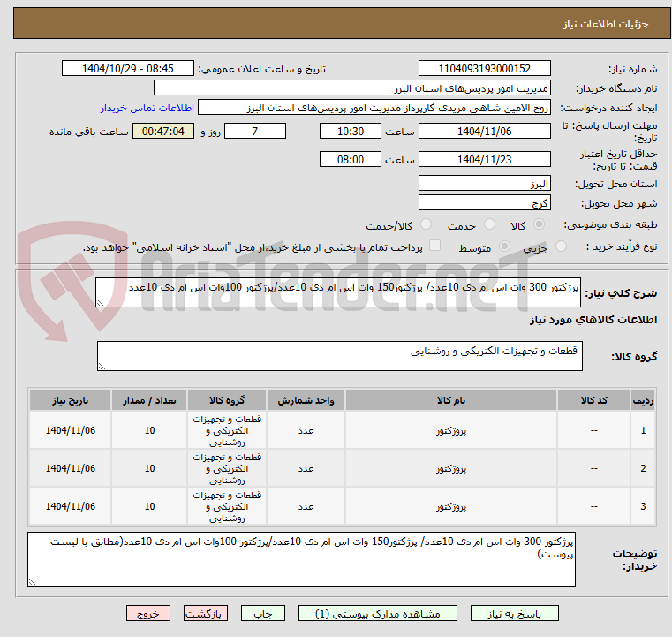Click the deadline time 10:30 field
672x637 pixels.
(351, 131)
